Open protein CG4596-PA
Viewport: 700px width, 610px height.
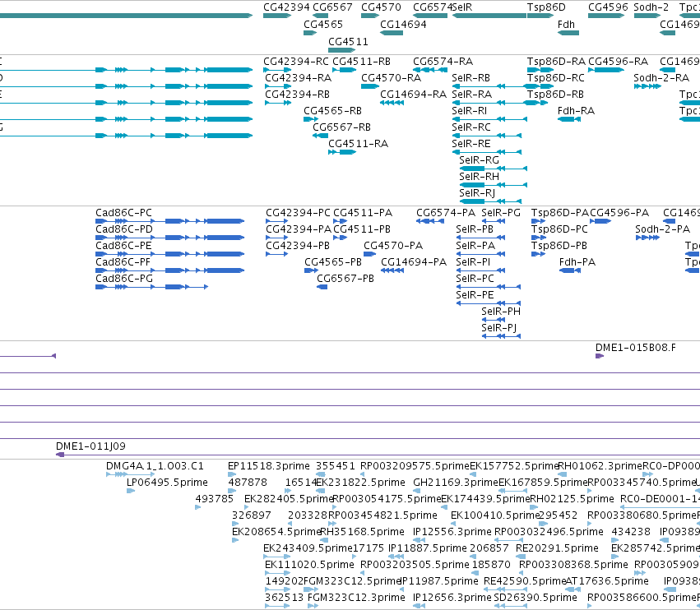click(619, 213)
